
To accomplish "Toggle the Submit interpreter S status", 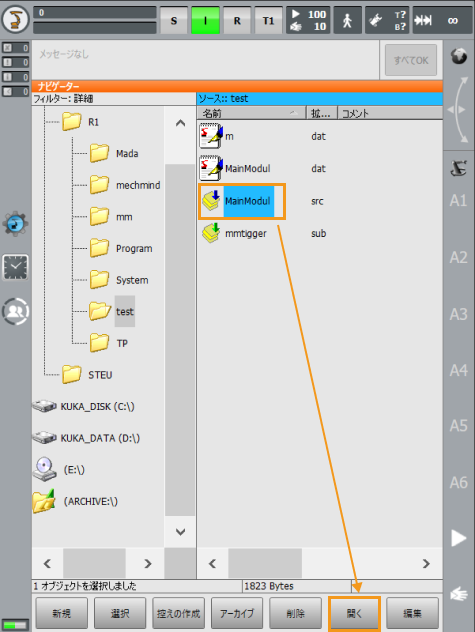I will click(x=174, y=20).
